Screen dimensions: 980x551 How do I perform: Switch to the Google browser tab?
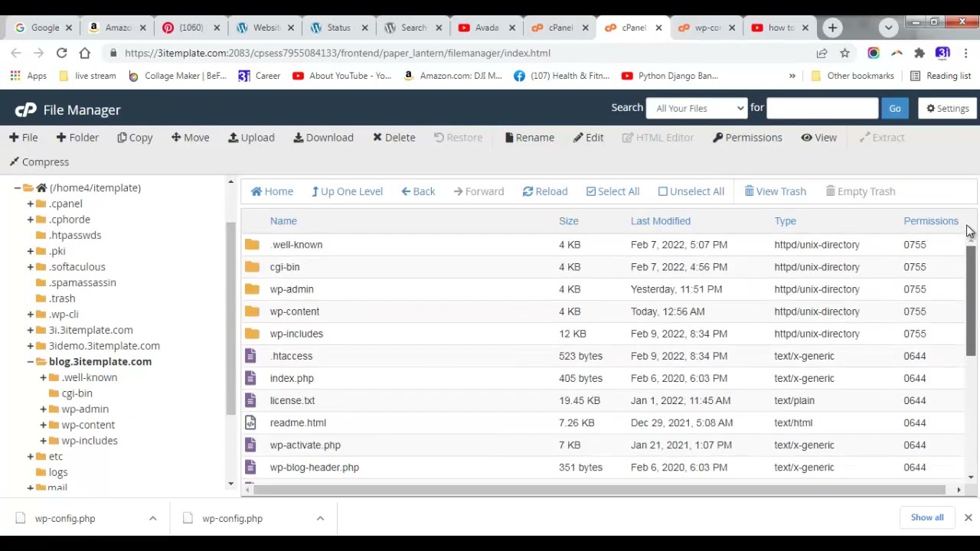pyautogui.click(x=44, y=28)
